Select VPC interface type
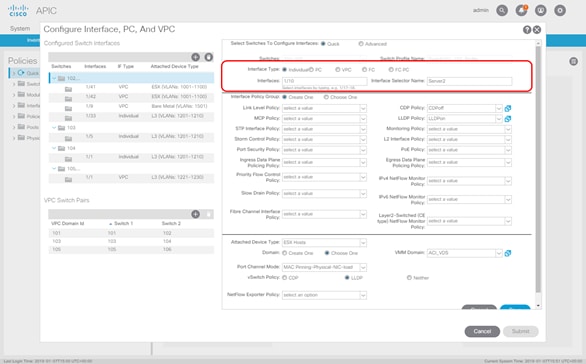This screenshot has width=586, height=364. click(337, 70)
